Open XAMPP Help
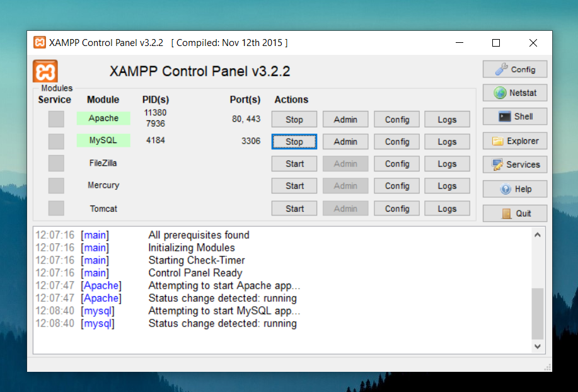Screen dimensions: 578x392 pyautogui.click(x=514, y=188)
